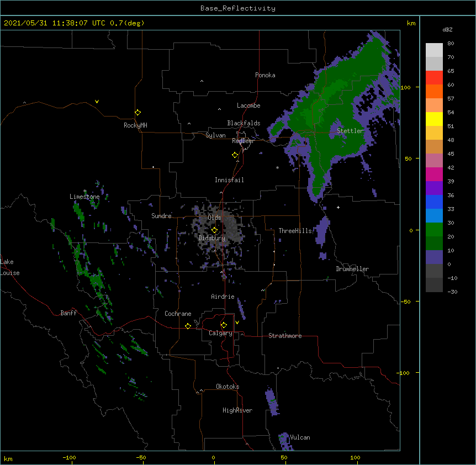
Task: Click the magenta 39-42 dBZ legend swatch
Action: [434, 174]
